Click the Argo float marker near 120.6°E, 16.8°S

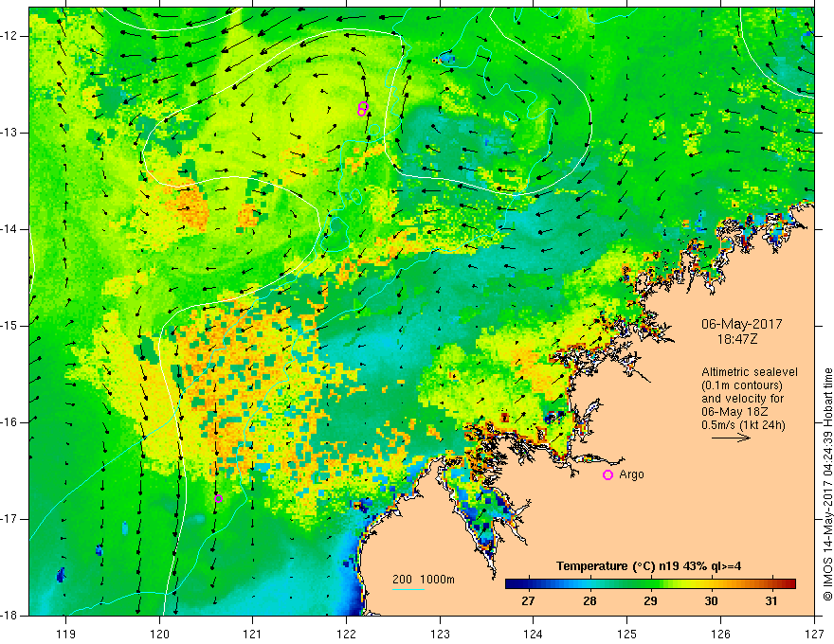coord(218,498)
